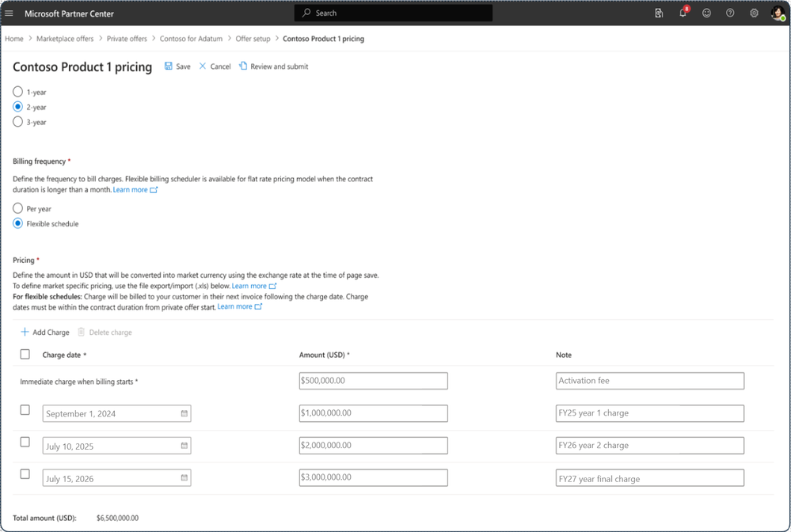The image size is (791, 532).
Task: Click the July 15, 2026 date field
Action: [116, 478]
